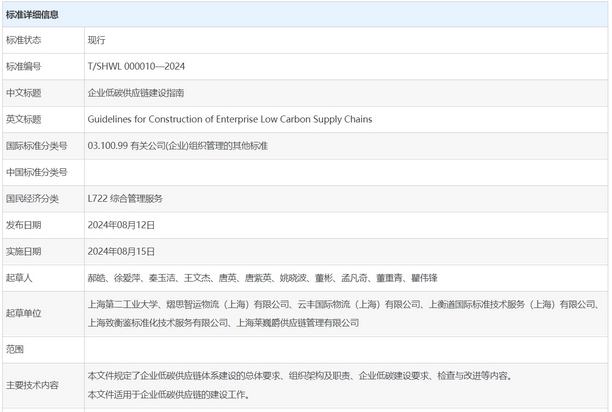The width and height of the screenshot is (612, 412).
Task: Click standard number T/SHWL 000010—2024
Action: 136,66
